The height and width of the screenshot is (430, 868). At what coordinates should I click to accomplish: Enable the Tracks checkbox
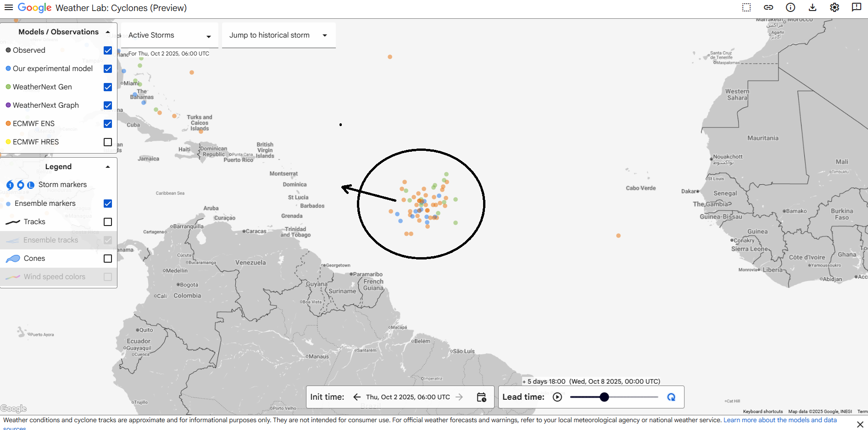click(108, 222)
